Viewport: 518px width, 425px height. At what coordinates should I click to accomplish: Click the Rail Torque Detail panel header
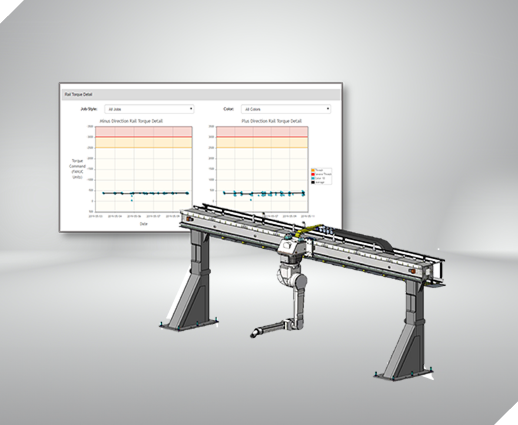[201, 95]
